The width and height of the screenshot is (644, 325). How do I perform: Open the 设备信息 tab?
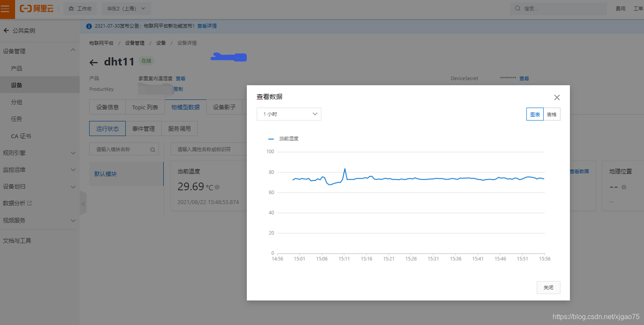(107, 107)
